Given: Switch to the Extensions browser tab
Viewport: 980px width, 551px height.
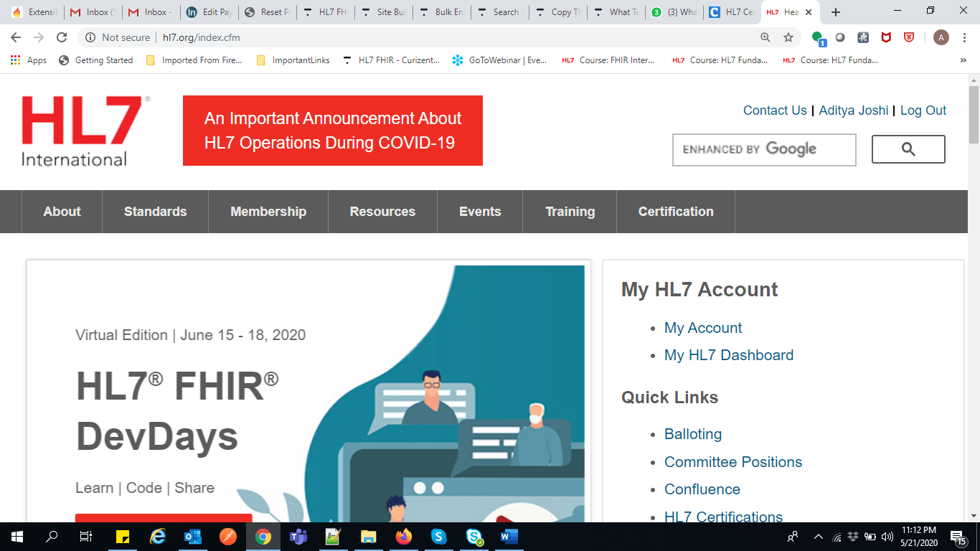Looking at the screenshot, I should [x=34, y=12].
